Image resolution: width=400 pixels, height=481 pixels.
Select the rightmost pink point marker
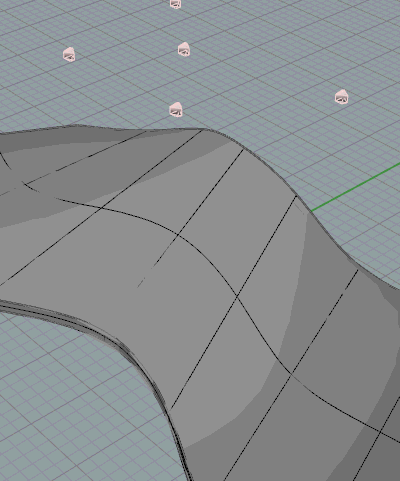[x=342, y=97]
